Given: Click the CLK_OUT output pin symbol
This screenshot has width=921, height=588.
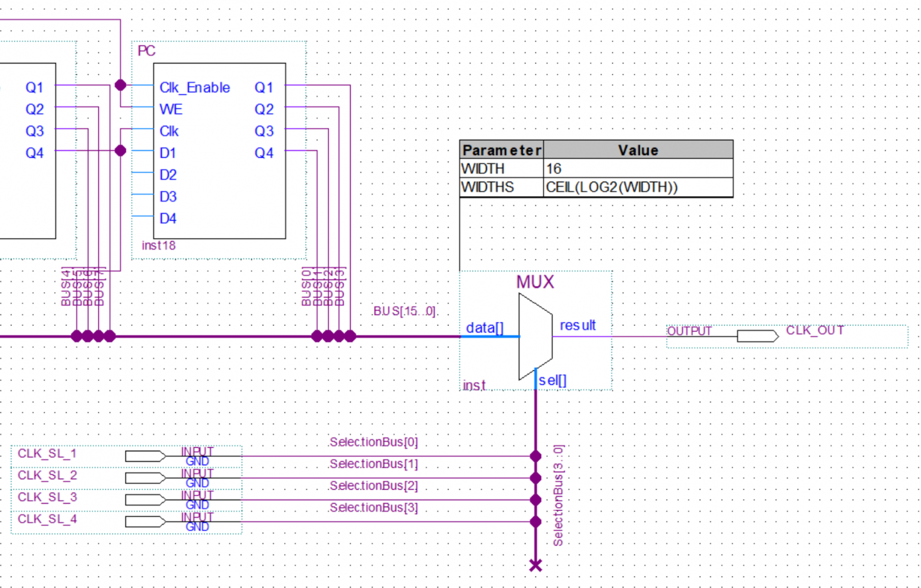Looking at the screenshot, I should pos(757,336).
